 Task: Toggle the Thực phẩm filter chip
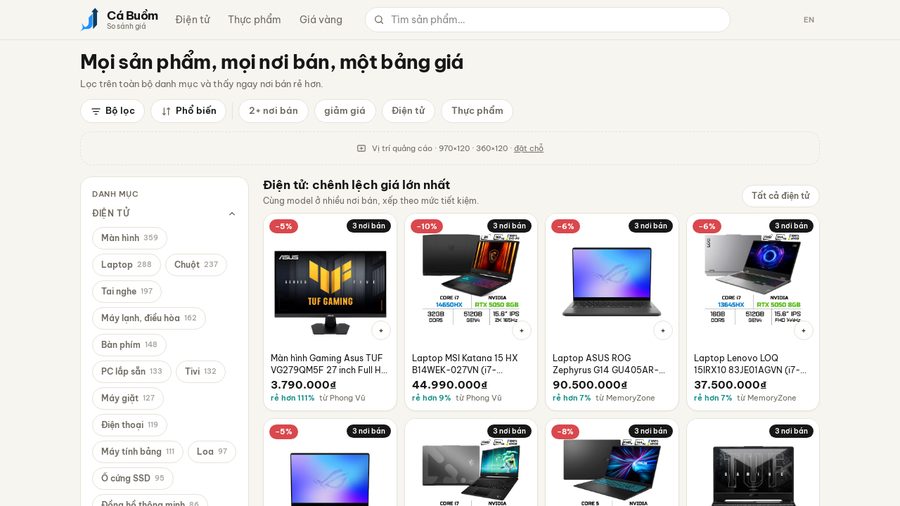(x=477, y=111)
